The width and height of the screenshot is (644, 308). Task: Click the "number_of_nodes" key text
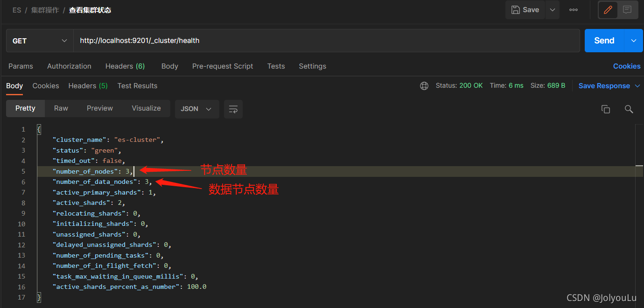pyautogui.click(x=86, y=171)
